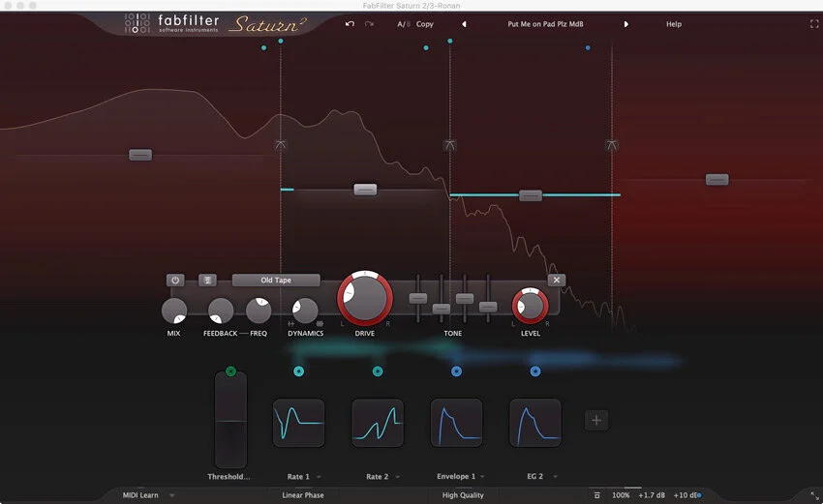Click the Linear Phase option
The image size is (823, 504).
pyautogui.click(x=303, y=495)
